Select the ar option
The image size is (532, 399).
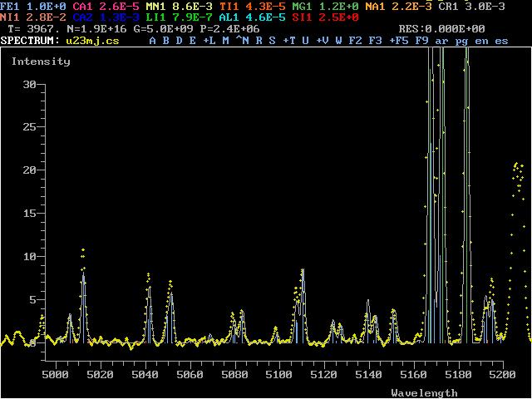point(441,42)
